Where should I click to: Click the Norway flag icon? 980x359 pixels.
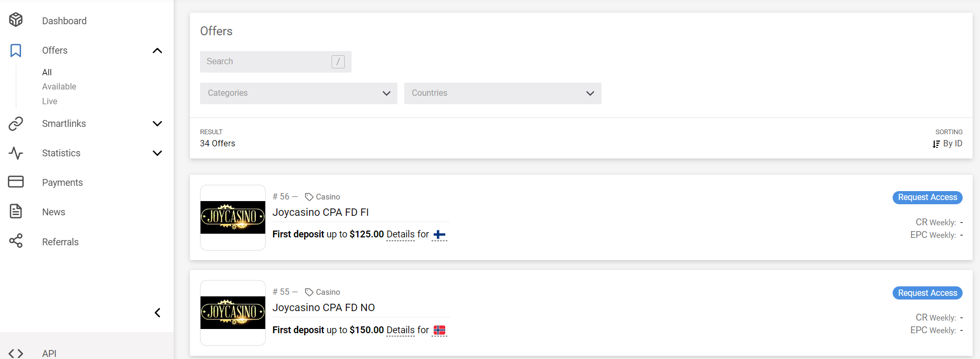(x=439, y=330)
